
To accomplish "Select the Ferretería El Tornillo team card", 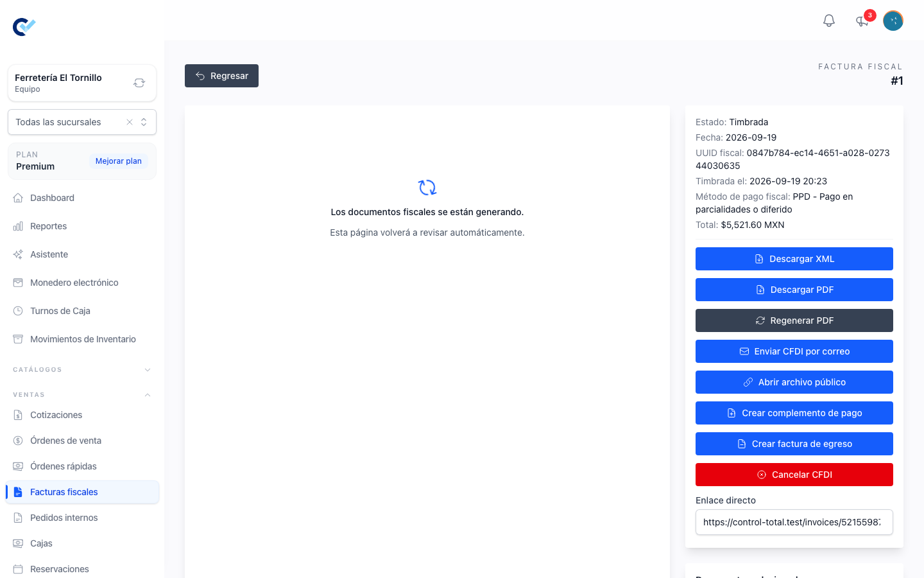I will pyautogui.click(x=82, y=83).
